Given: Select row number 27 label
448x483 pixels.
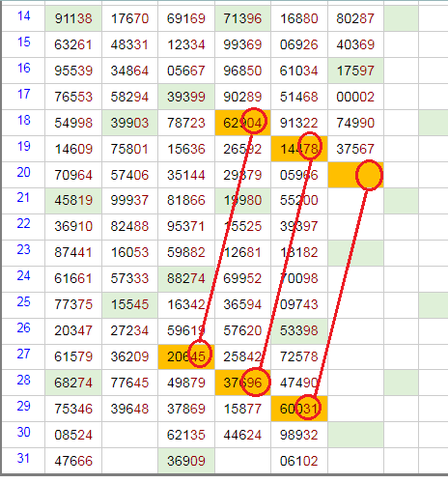Looking at the screenshot, I should 23,355.
